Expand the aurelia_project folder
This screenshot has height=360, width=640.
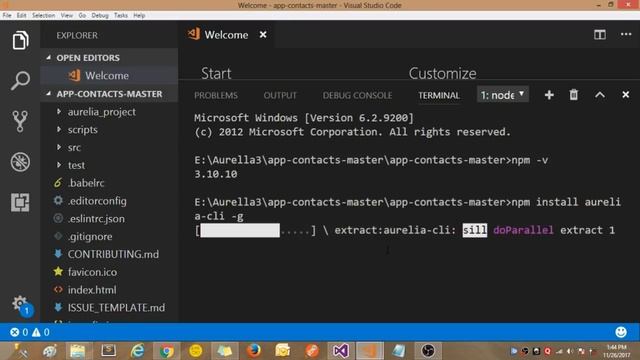109,112
